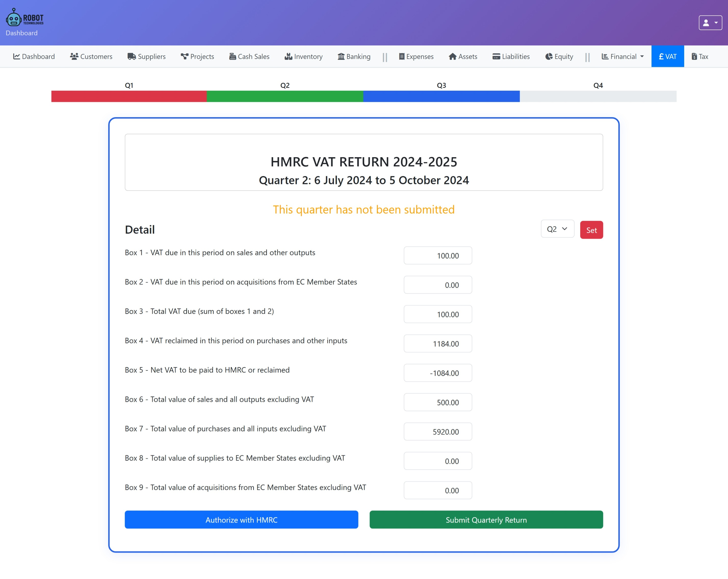Image resolution: width=728 pixels, height=579 pixels.
Task: Click the Customers people icon
Action: coord(74,56)
